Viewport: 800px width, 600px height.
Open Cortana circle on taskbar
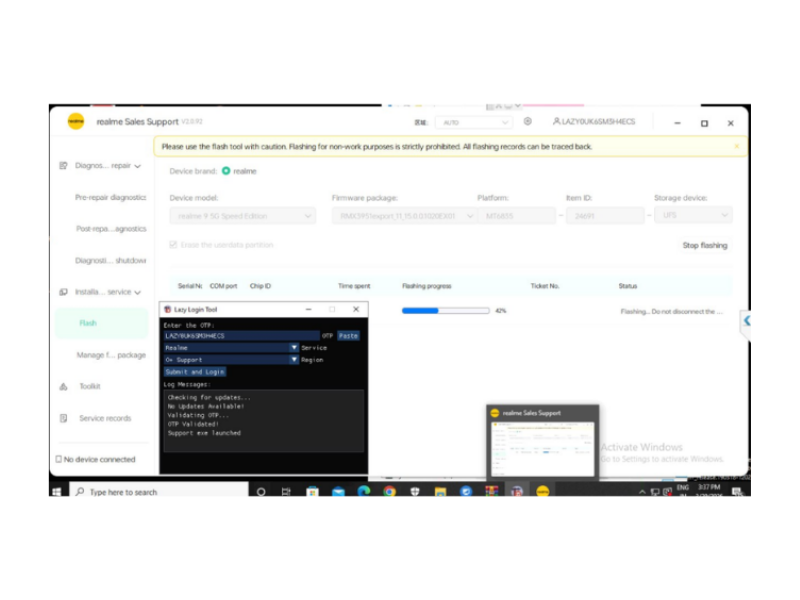(261, 492)
